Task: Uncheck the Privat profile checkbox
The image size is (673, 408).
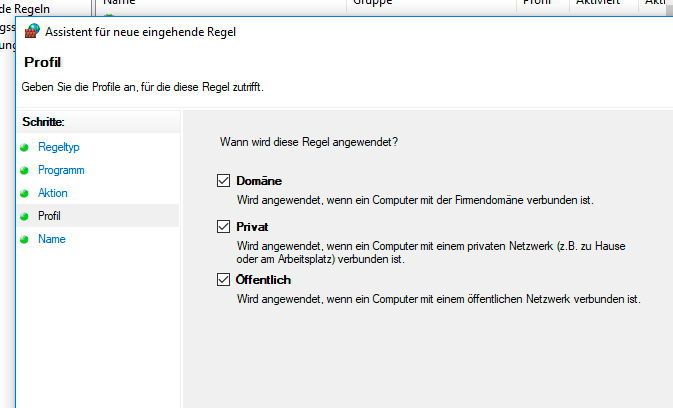Action: [223, 227]
